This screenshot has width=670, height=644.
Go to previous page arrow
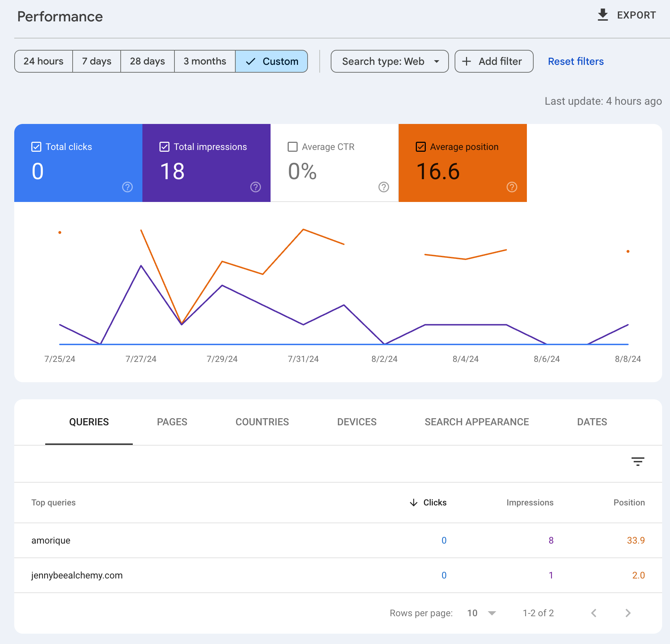[594, 613]
